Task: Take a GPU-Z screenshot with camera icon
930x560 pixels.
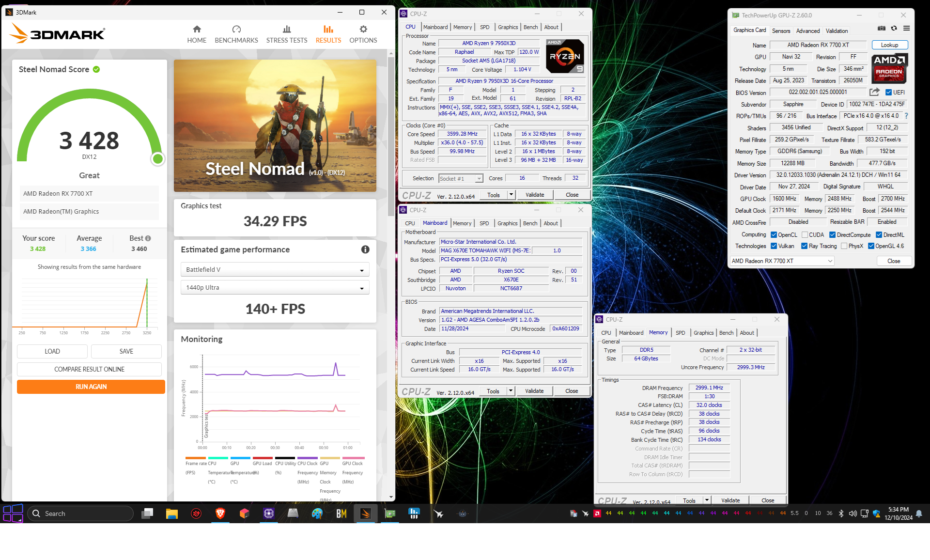Action: 882,29
